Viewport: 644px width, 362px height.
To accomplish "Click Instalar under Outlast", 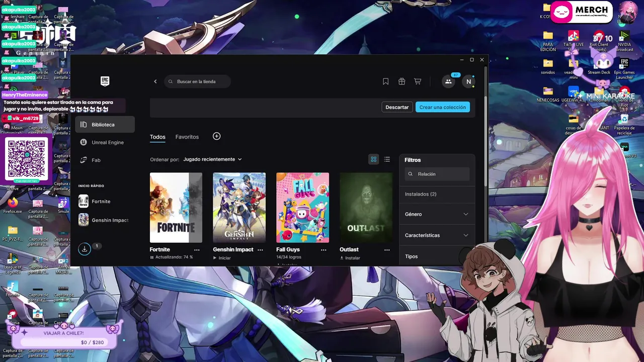I will 350,258.
